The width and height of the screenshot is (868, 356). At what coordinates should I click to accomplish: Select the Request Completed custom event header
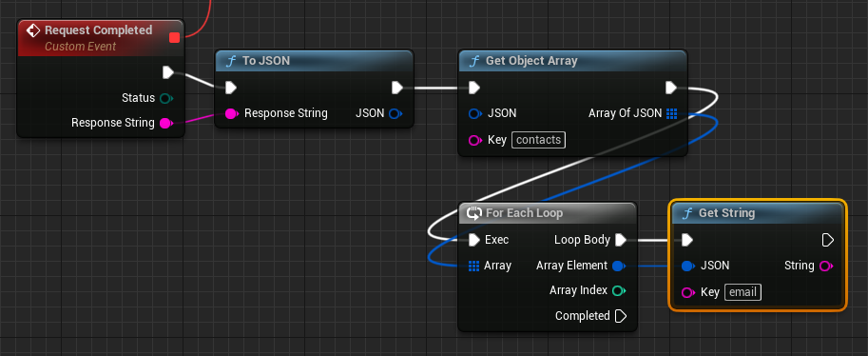[101, 38]
